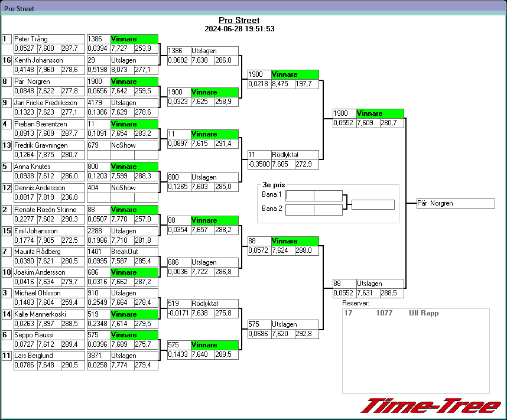Click reaction time -0,3500 cell
This screenshot has height=420, width=507.
pyautogui.click(x=259, y=165)
